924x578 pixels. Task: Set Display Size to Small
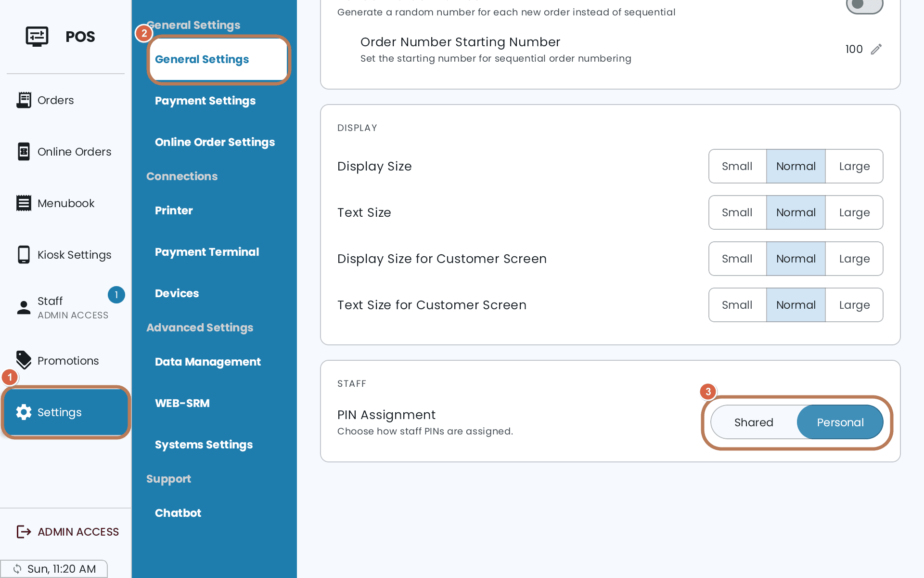tap(737, 166)
